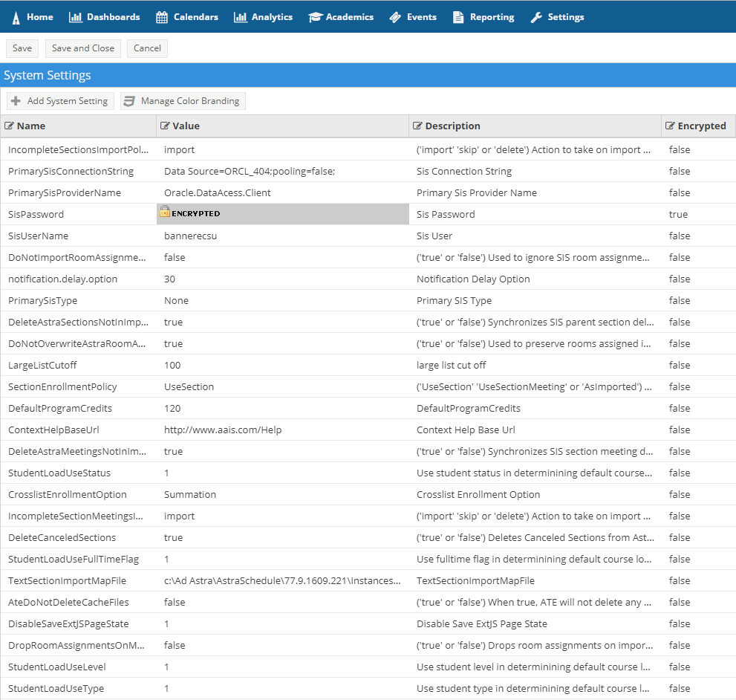Viewport: 736px width, 700px height.
Task: Sort by the Description column header
Action: pyautogui.click(x=535, y=126)
